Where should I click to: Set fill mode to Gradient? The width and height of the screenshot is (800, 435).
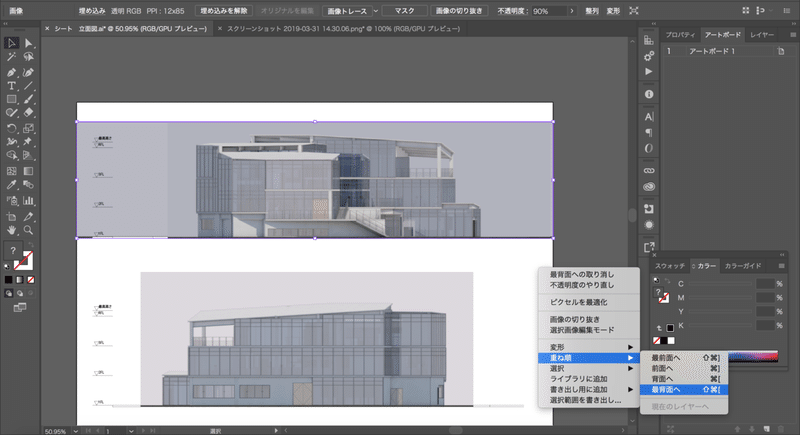[x=19, y=280]
